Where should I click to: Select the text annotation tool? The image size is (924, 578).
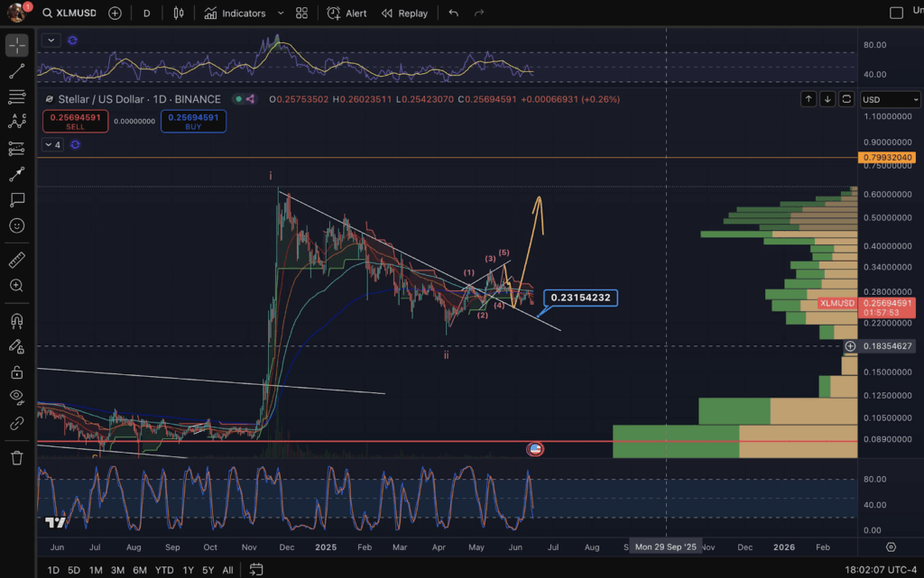click(17, 200)
